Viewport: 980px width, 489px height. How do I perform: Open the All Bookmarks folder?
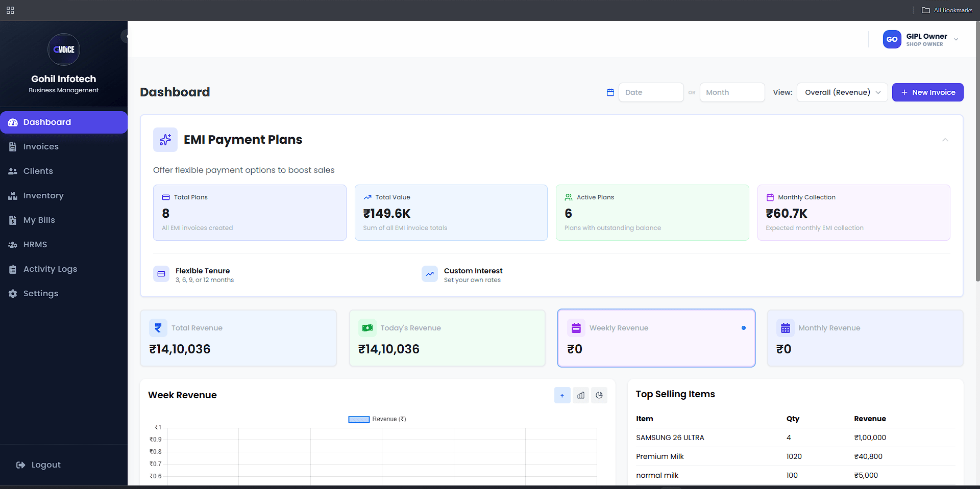pyautogui.click(x=947, y=10)
